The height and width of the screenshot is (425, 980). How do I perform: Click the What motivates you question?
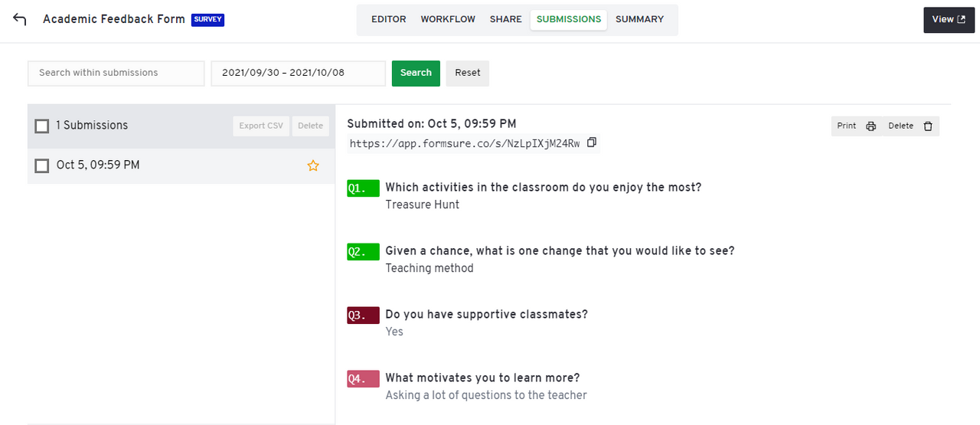[482, 378]
